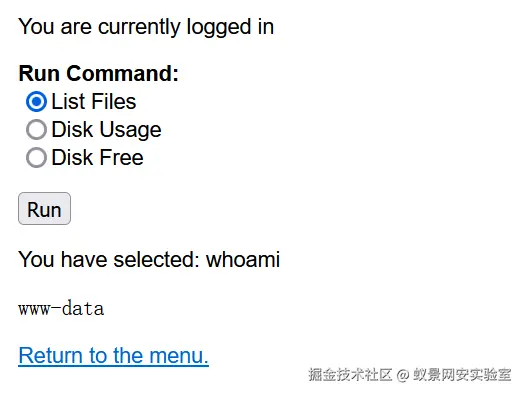The height and width of the screenshot is (394, 523).
Task: Click the You have selected: whoami message
Action: coord(149,259)
